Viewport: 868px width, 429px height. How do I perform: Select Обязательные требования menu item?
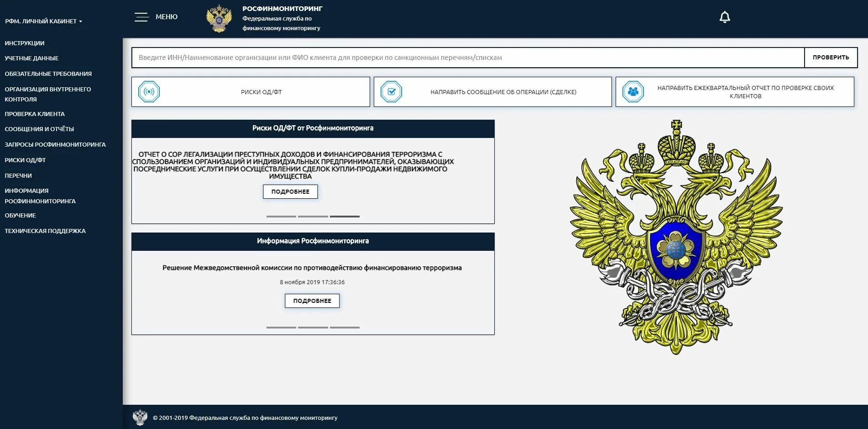[48, 74]
